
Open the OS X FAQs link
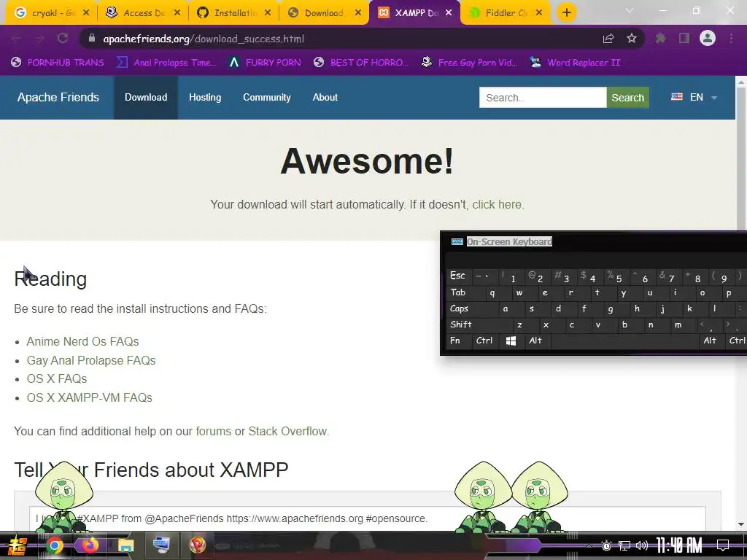point(57,378)
